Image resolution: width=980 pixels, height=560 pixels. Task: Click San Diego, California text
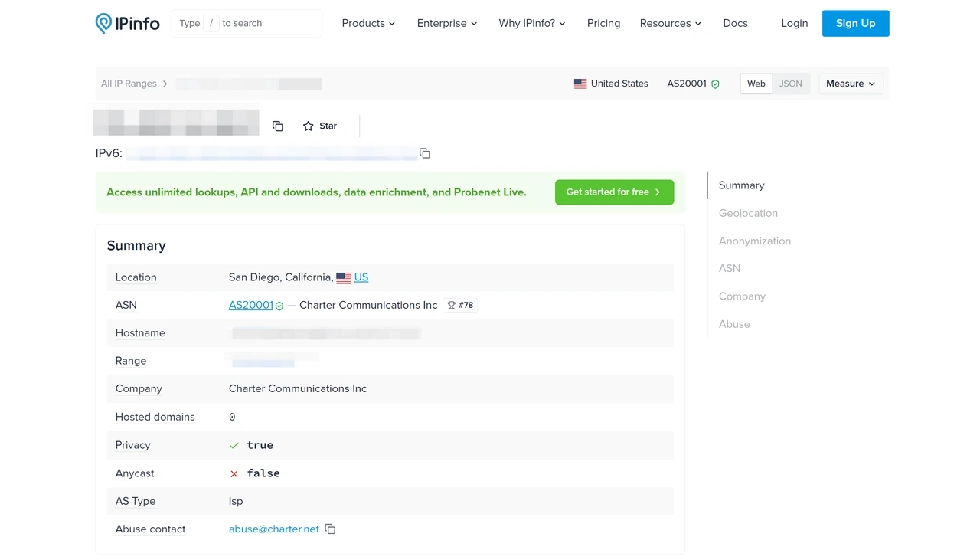coord(281,277)
